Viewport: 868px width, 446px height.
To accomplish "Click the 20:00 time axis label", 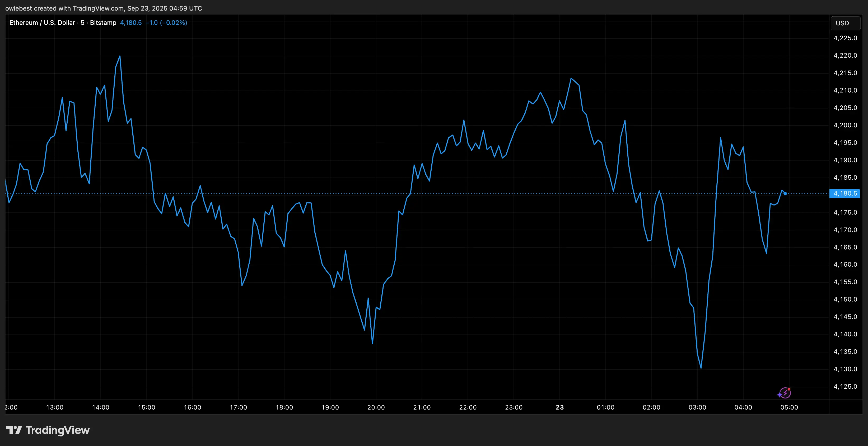I will pos(376,407).
